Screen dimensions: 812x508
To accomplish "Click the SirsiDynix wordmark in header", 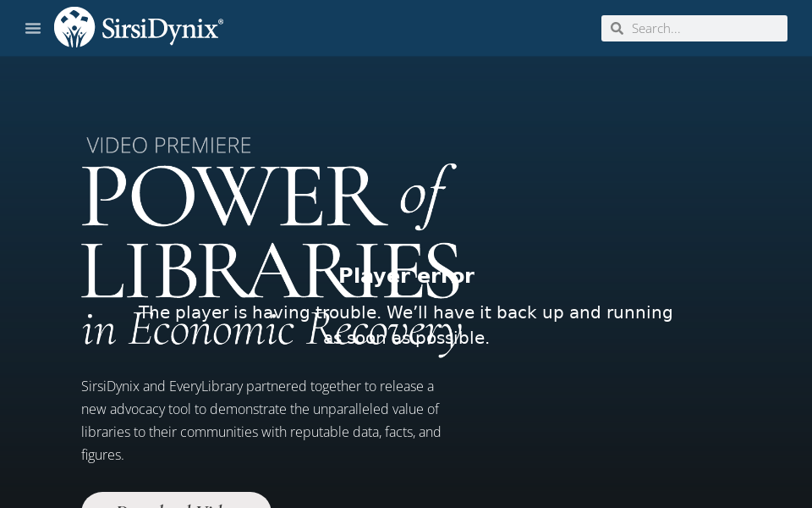I will click(162, 29).
